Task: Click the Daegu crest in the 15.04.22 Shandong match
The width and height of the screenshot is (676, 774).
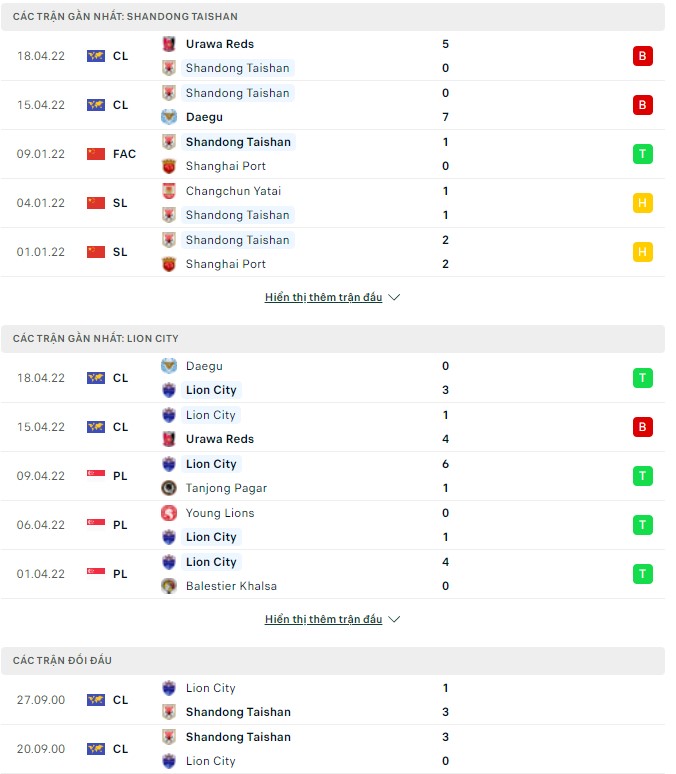Action: (169, 117)
